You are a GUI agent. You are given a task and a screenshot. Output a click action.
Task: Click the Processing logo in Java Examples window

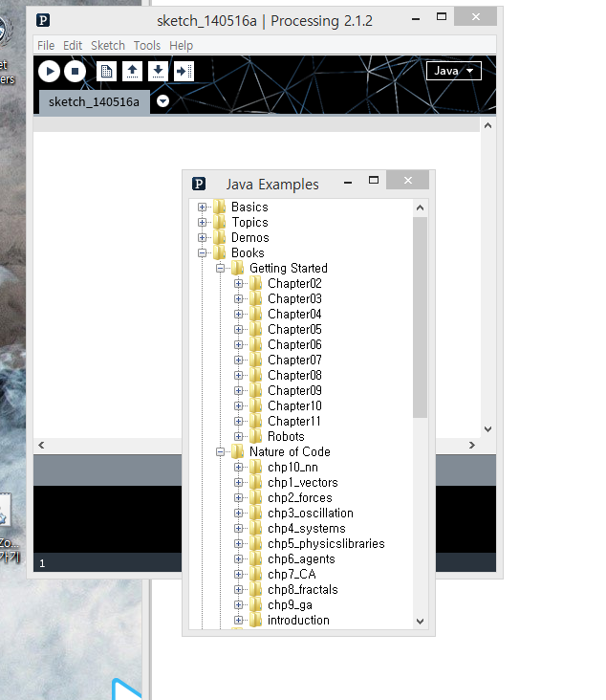click(199, 184)
